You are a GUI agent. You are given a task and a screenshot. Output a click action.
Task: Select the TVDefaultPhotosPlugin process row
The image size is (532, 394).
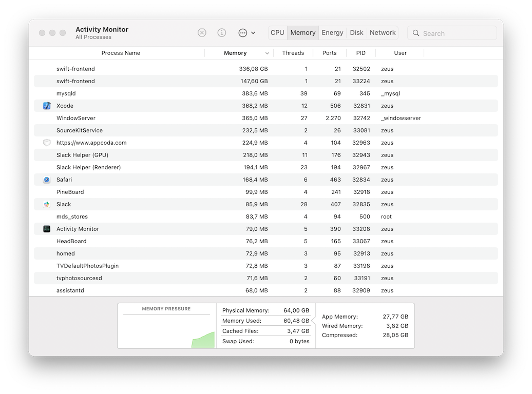(266, 266)
